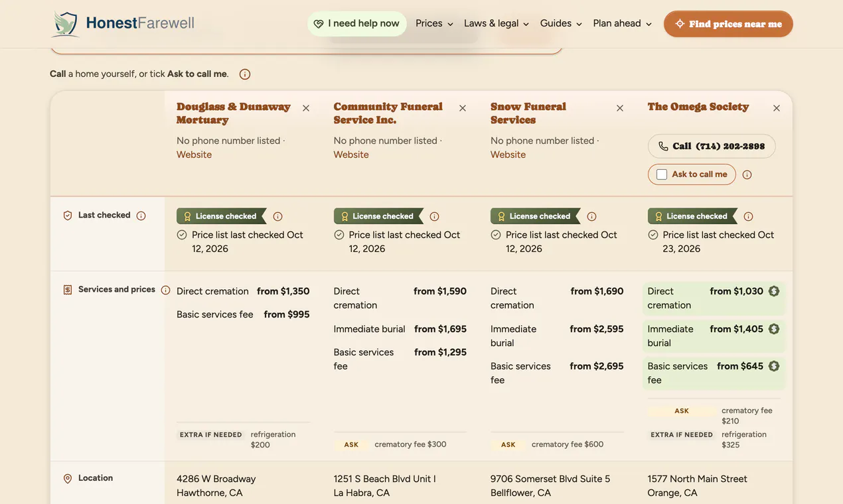The image size is (843, 504).
Task: Click the crematory fee $600 note
Action: (568, 444)
